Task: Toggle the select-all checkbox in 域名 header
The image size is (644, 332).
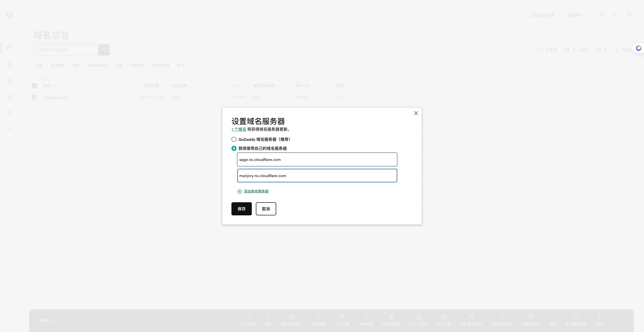Action: point(34,86)
